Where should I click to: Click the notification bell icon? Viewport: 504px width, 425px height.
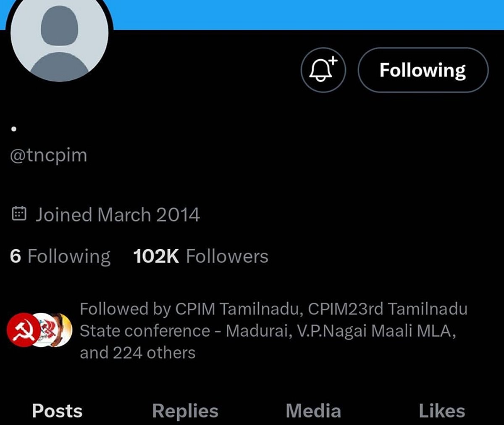323,70
